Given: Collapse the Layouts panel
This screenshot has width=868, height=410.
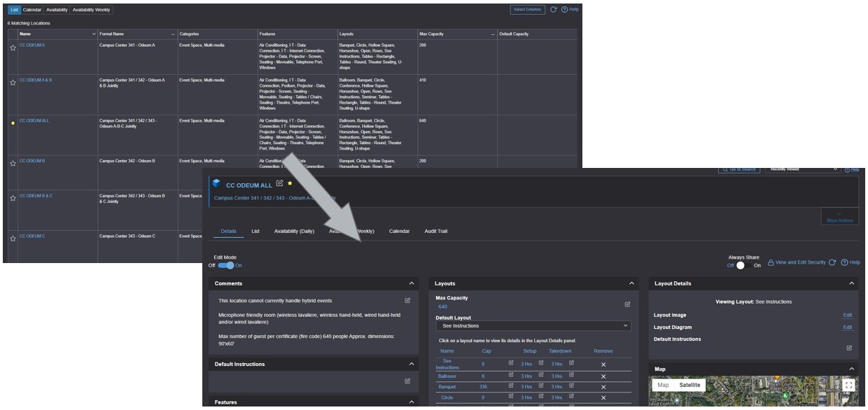Looking at the screenshot, I should click(631, 283).
